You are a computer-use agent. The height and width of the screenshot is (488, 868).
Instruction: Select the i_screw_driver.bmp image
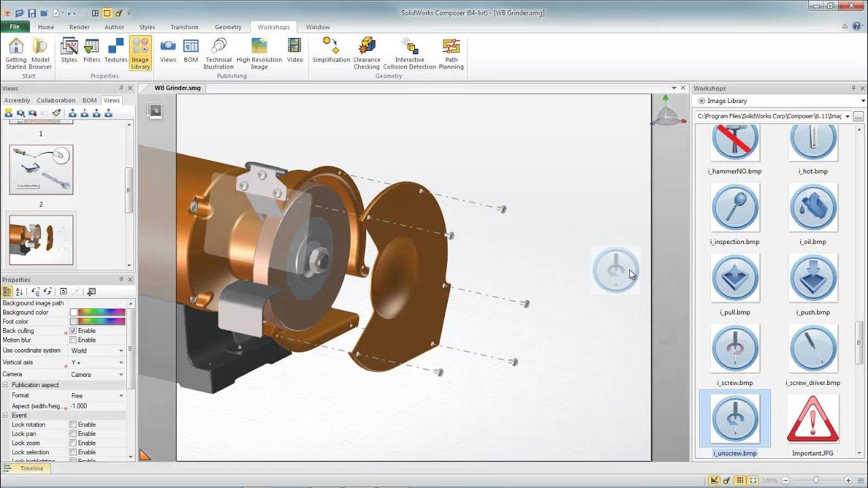(x=813, y=348)
